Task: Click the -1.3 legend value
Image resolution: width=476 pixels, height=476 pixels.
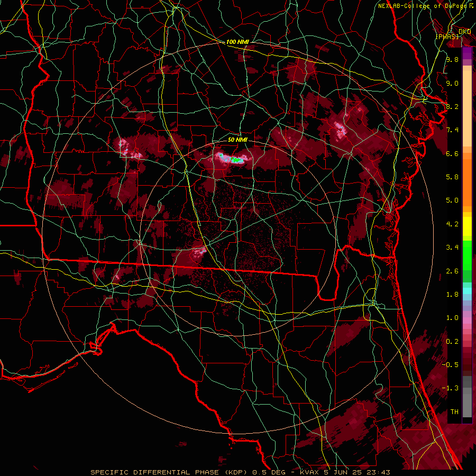Action: pos(450,388)
